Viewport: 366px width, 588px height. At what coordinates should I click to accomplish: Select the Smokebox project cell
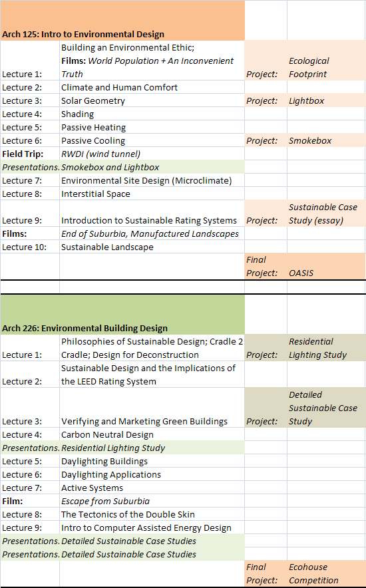coord(326,140)
